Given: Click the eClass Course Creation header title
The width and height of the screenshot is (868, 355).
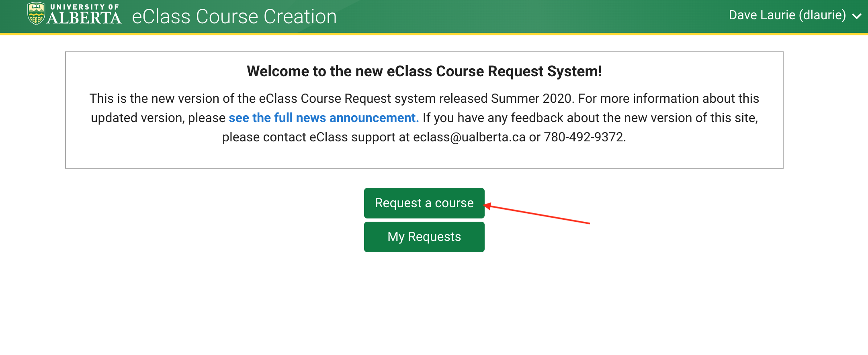Looking at the screenshot, I should point(234,17).
